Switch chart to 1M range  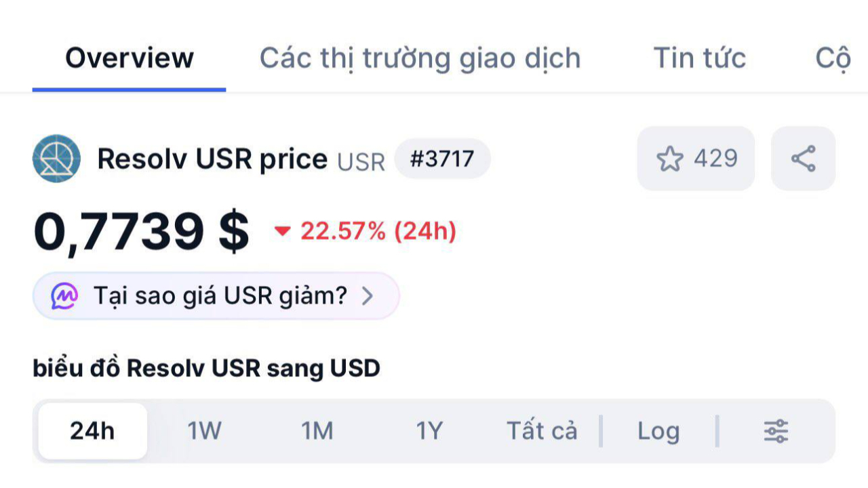pos(317,431)
